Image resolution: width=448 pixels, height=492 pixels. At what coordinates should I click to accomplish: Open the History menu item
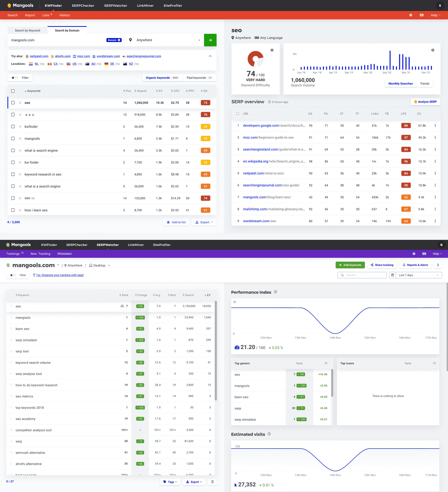pyautogui.click(x=64, y=15)
